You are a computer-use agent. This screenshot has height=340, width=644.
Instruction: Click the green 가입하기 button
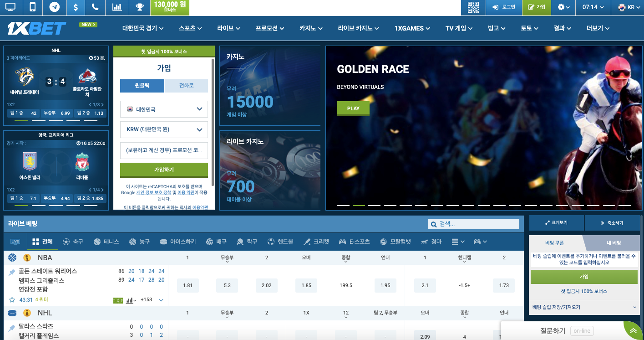[164, 170]
